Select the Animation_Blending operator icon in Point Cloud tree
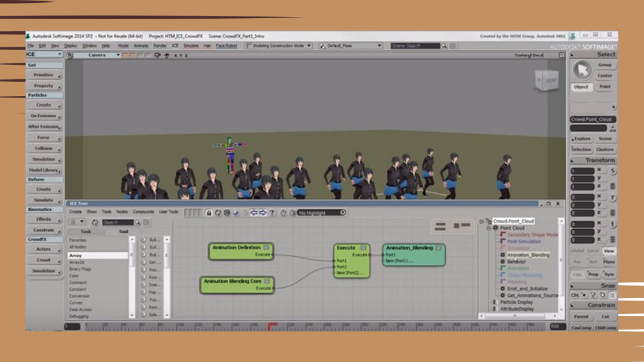 point(503,254)
